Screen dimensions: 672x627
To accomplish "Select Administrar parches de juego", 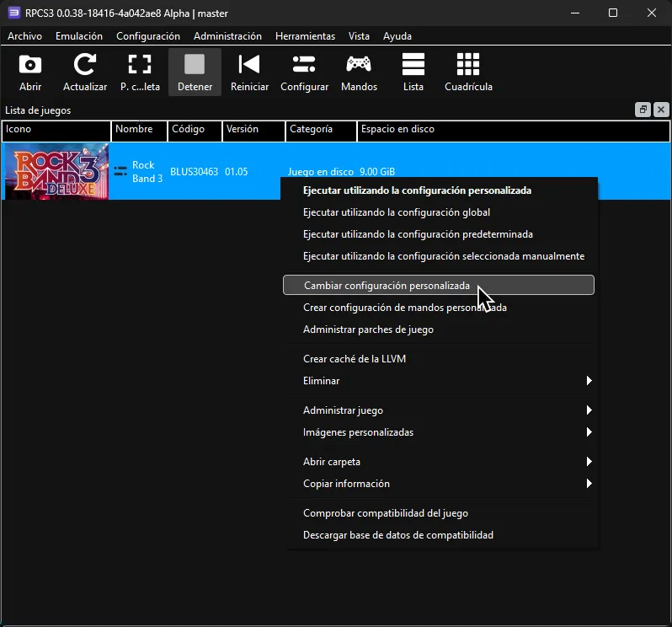I will pos(439,330).
